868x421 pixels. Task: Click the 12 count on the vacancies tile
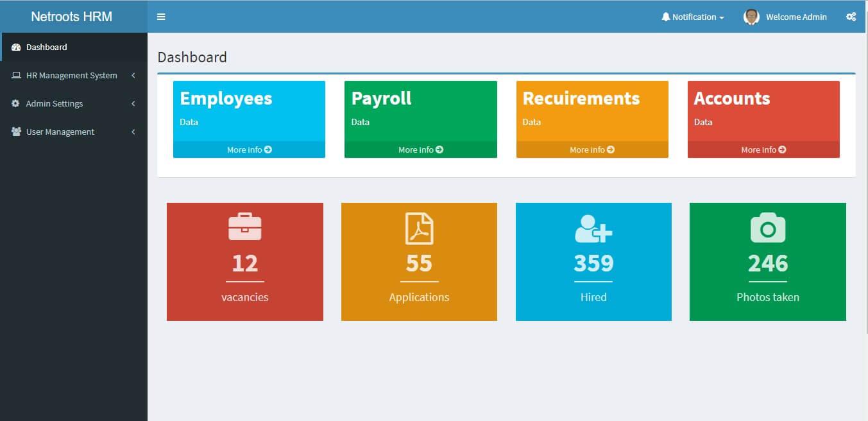click(x=245, y=263)
